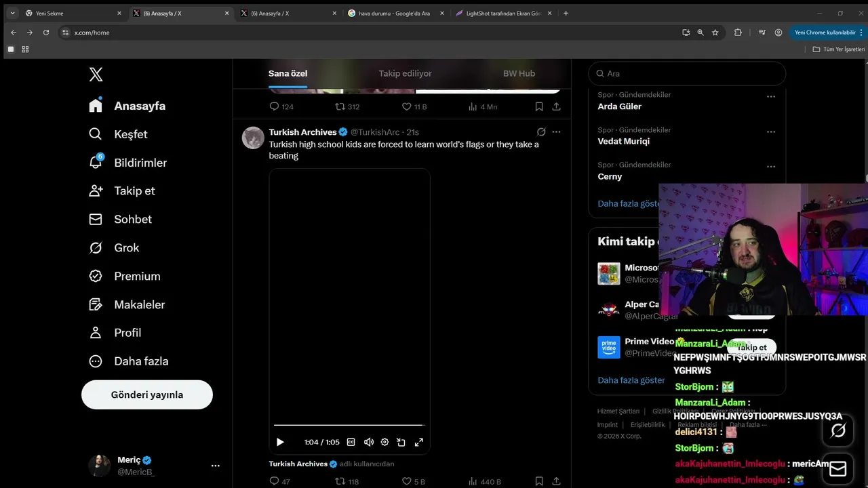Toggle video captions
The width and height of the screenshot is (868, 488).
tap(351, 442)
